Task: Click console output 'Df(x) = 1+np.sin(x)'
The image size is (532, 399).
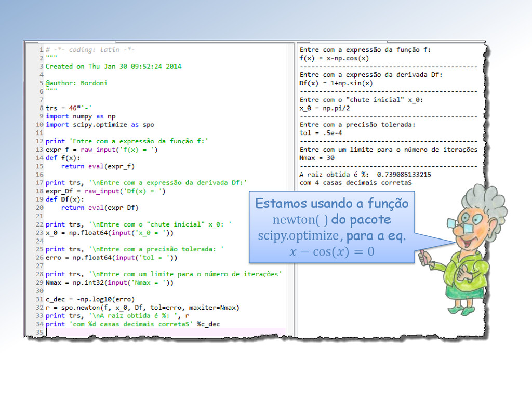Action: tap(336, 83)
